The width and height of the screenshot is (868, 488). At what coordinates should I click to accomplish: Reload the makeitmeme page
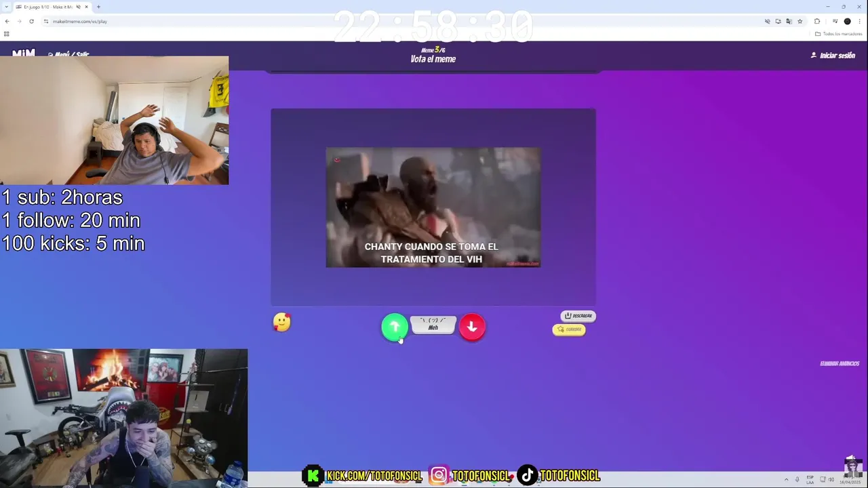pos(31,21)
